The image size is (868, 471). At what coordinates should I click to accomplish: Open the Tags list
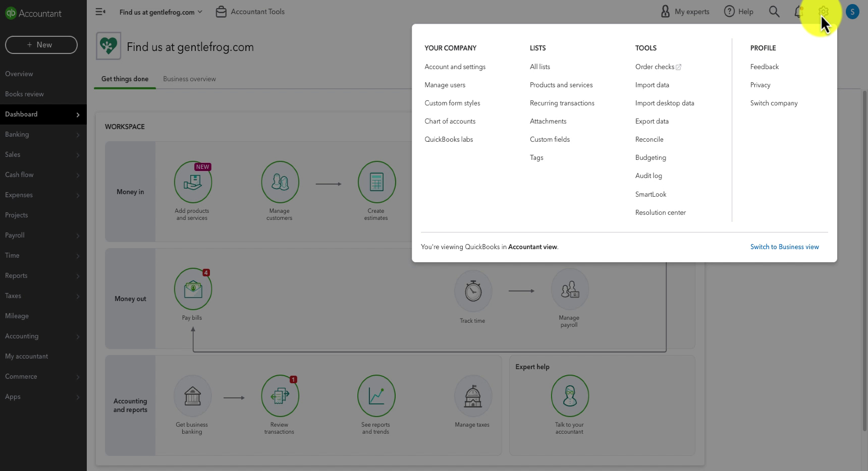point(536,157)
